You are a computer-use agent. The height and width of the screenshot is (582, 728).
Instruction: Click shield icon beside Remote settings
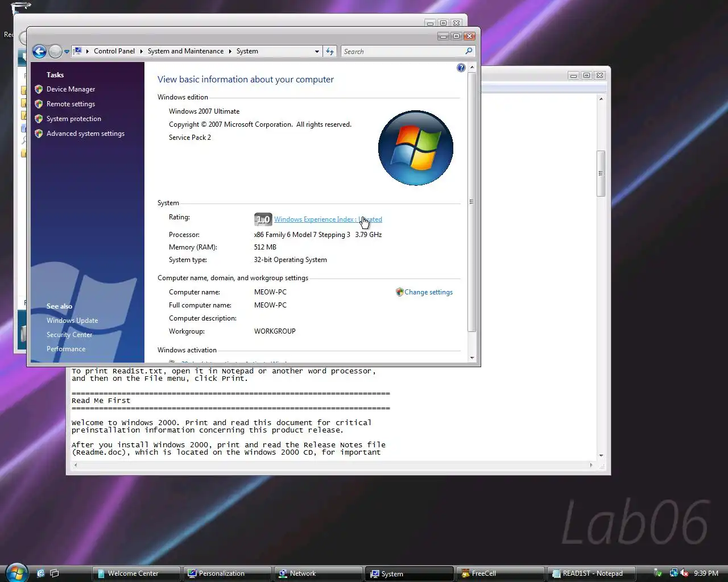(39, 104)
